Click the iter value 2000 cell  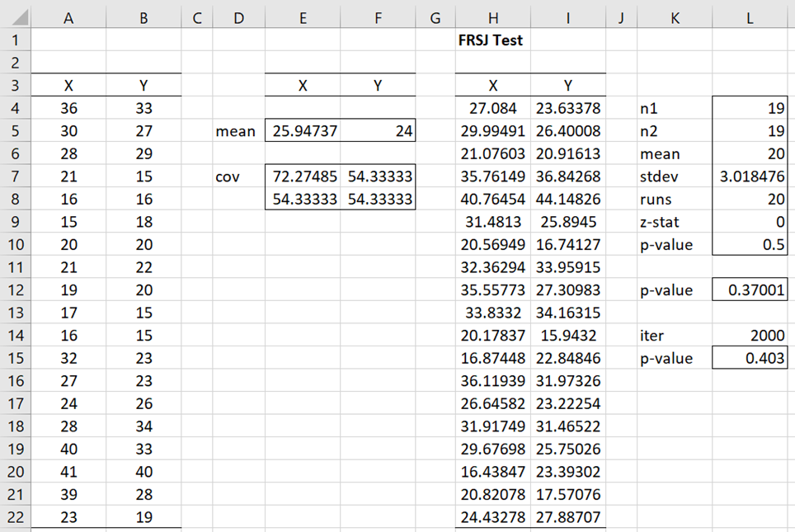point(749,336)
